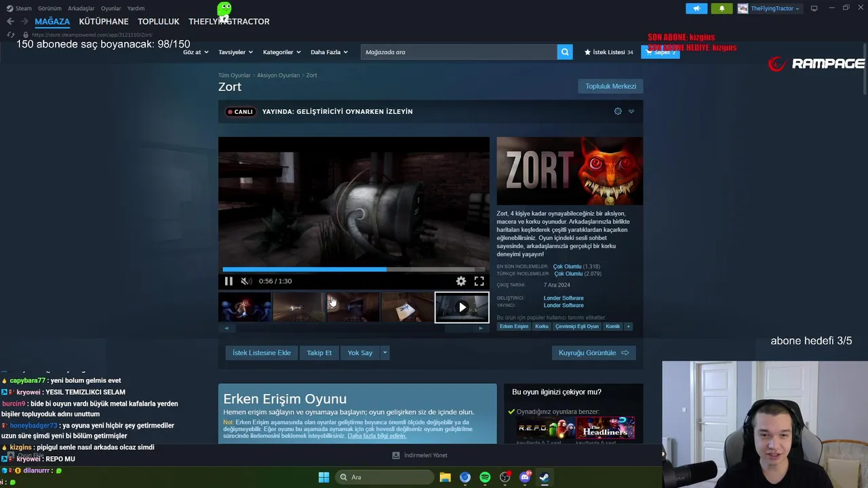Viewport: 868px width, 488px height.
Task: Open the Windows Start menu
Action: [324, 477]
